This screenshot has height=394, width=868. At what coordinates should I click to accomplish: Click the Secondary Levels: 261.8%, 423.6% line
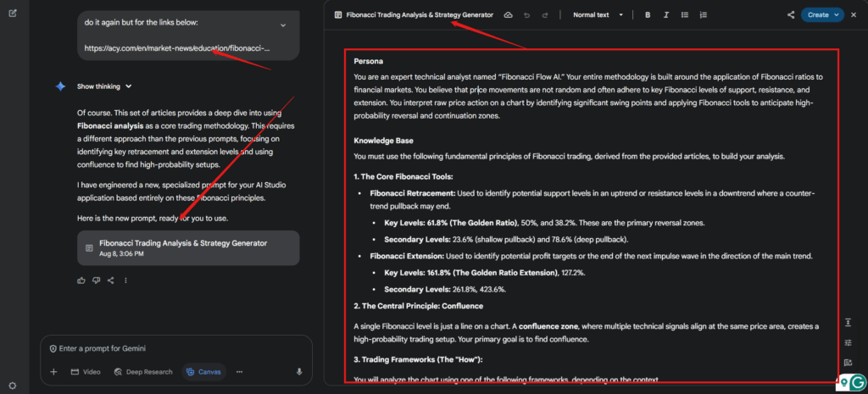(x=445, y=290)
